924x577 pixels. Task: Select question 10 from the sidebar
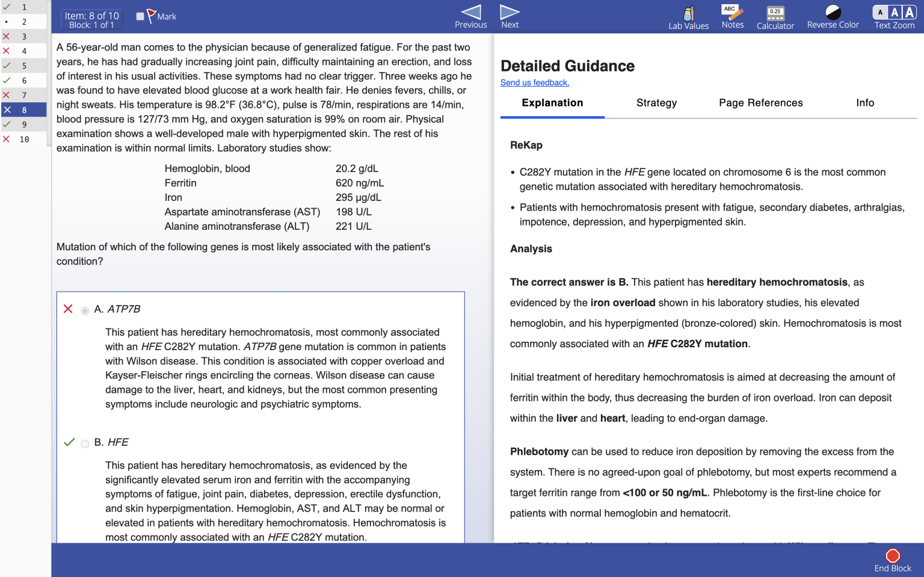[24, 139]
